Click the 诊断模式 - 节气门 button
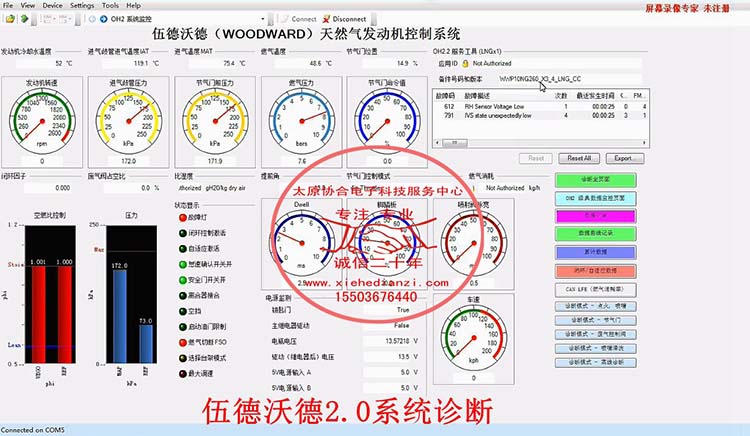Screen dimensions: 750x436 click(x=596, y=320)
